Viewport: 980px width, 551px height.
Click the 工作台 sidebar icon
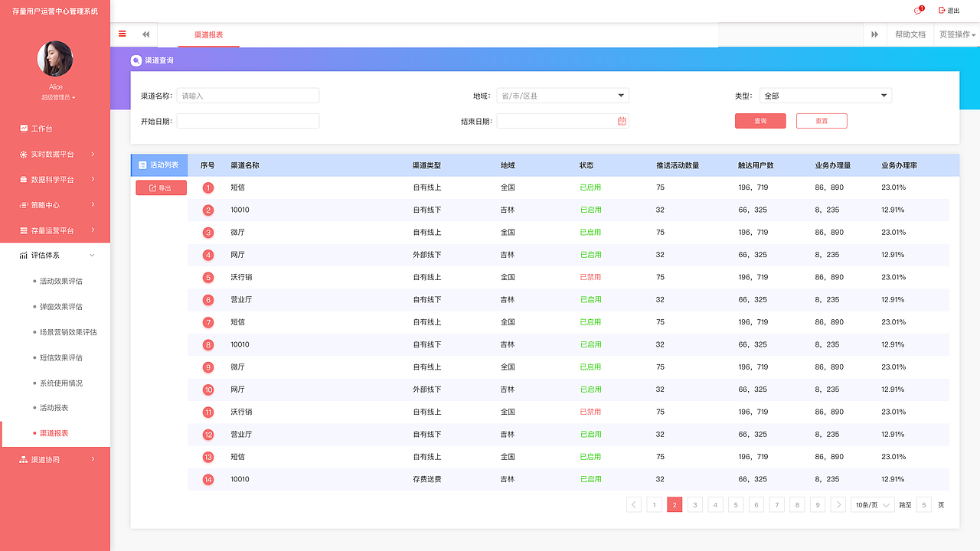click(24, 129)
